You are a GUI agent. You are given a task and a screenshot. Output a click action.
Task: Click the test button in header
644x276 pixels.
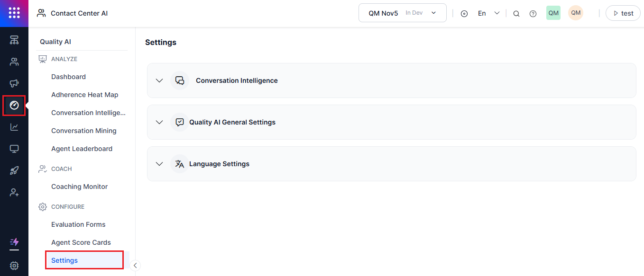tap(623, 13)
